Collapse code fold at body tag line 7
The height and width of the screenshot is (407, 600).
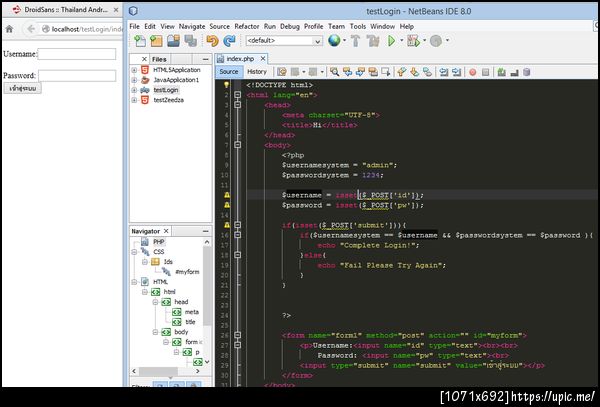(x=238, y=145)
